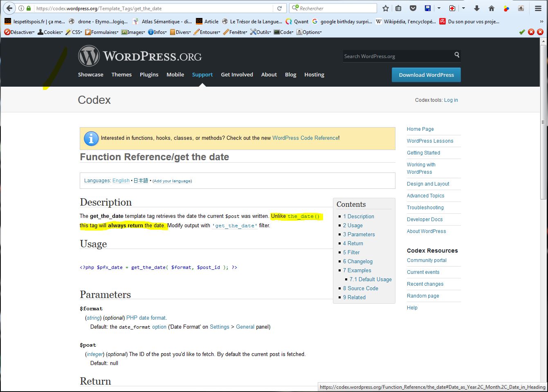Viewport: 548px width, 392px height.
Task: Click the browser back arrow button
Action: click(x=9, y=8)
